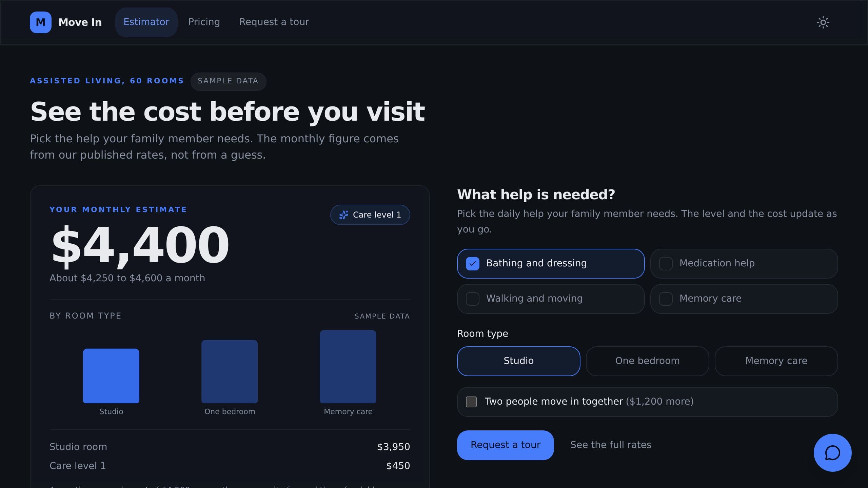Select One bedroom room type

click(x=647, y=361)
